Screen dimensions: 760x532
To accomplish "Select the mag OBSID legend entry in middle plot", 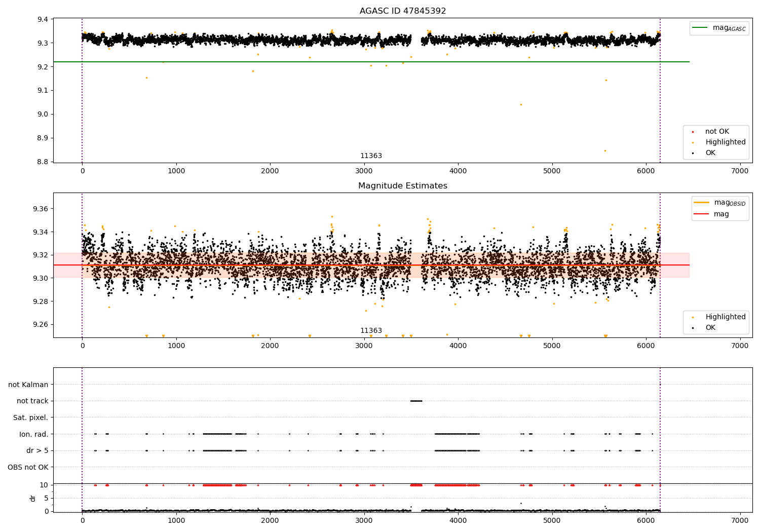I will [x=720, y=203].
